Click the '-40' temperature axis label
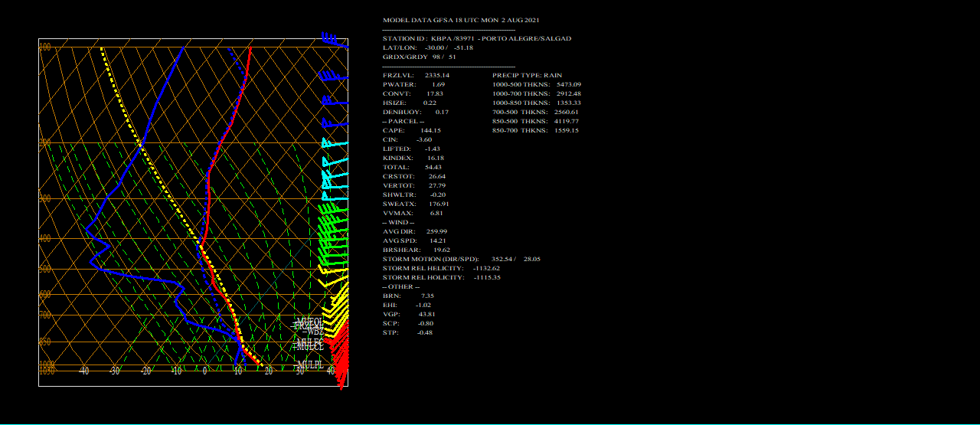 point(83,371)
